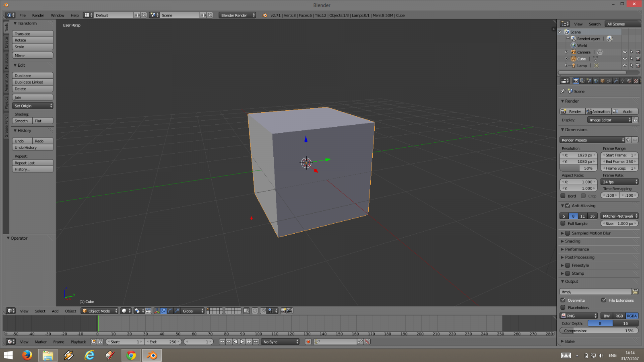The width and height of the screenshot is (644, 362).
Task: Expand the Camera node in outliner
Action: [x=566, y=52]
